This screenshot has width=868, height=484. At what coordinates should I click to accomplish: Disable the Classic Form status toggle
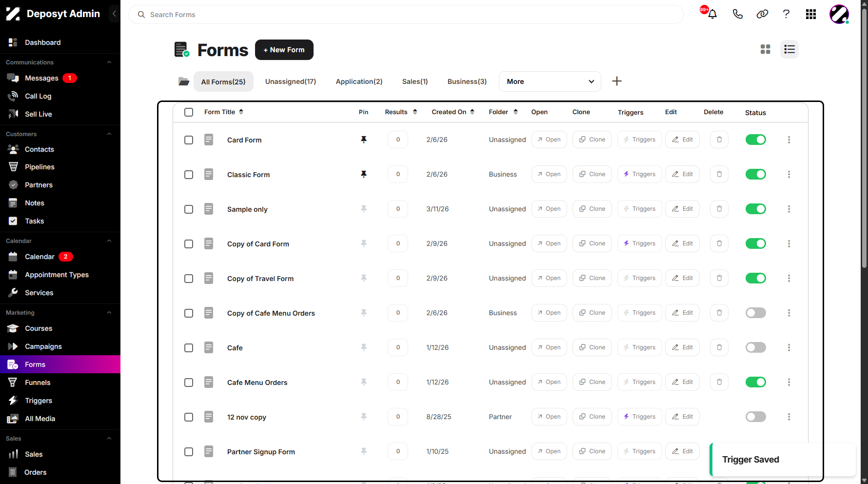(x=756, y=174)
